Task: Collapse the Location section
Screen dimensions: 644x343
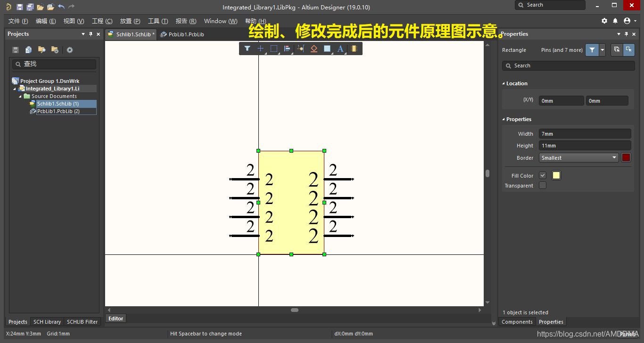Action: click(504, 83)
